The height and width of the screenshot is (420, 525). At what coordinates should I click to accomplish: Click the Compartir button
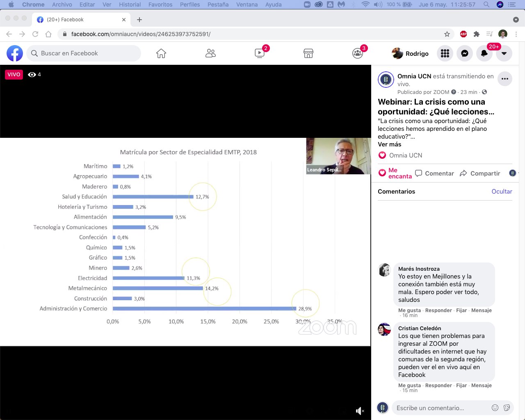(480, 173)
